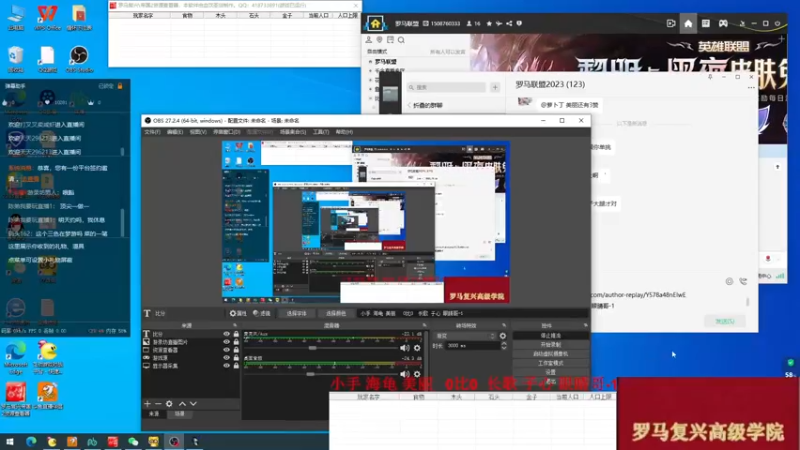Pin the 罗马联盟2023 chat window
The height and width of the screenshot is (450, 800).
point(710,77)
